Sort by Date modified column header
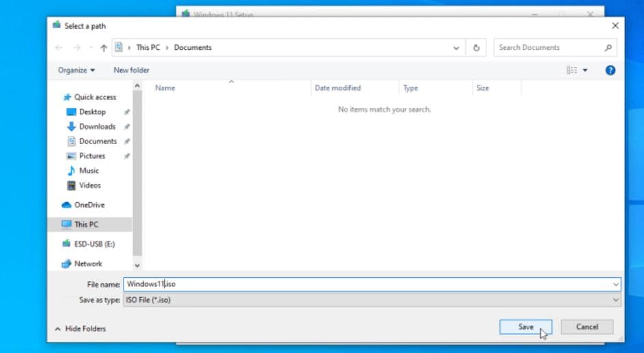 tap(338, 88)
